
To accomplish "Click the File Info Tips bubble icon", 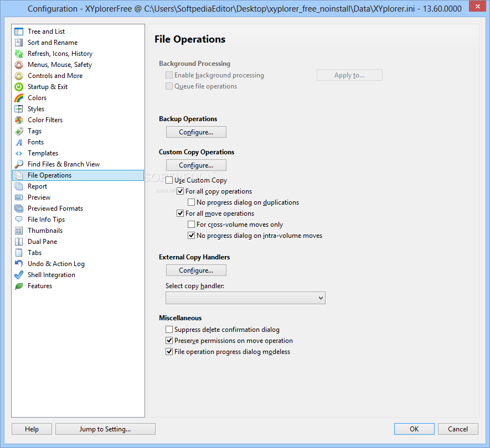I will 19,220.
